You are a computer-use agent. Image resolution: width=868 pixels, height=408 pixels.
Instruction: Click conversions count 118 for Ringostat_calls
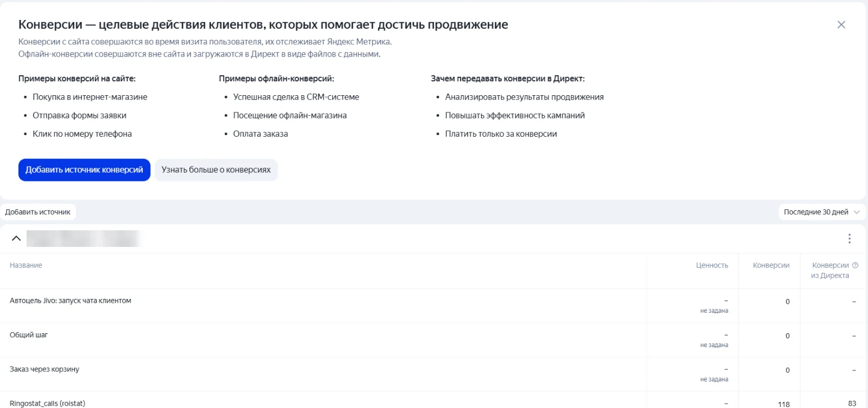(x=783, y=404)
